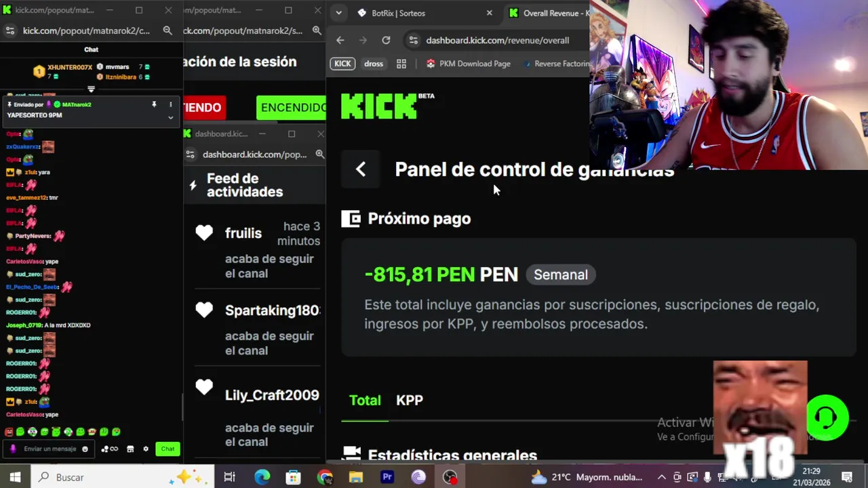Zoom icon in session popout address bar
The width and height of the screenshot is (868, 488).
[317, 30]
